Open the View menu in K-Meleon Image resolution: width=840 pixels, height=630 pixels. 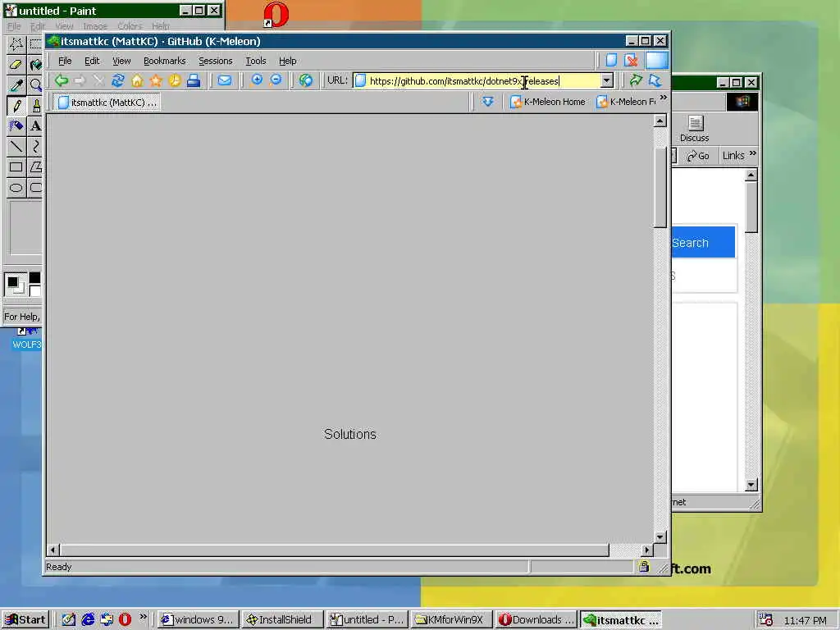[x=121, y=61]
